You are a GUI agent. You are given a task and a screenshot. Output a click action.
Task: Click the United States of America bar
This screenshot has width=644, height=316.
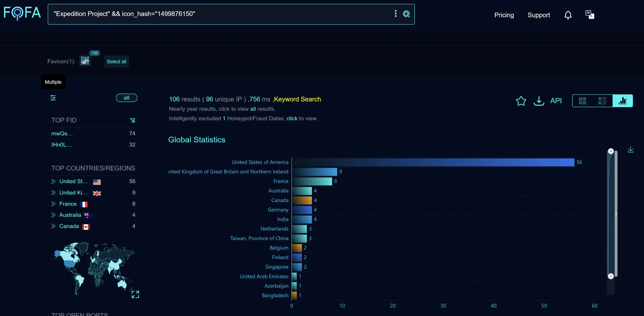[433, 162]
